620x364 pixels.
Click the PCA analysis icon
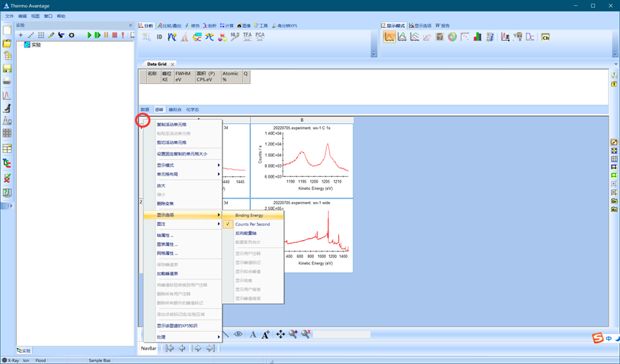click(259, 37)
